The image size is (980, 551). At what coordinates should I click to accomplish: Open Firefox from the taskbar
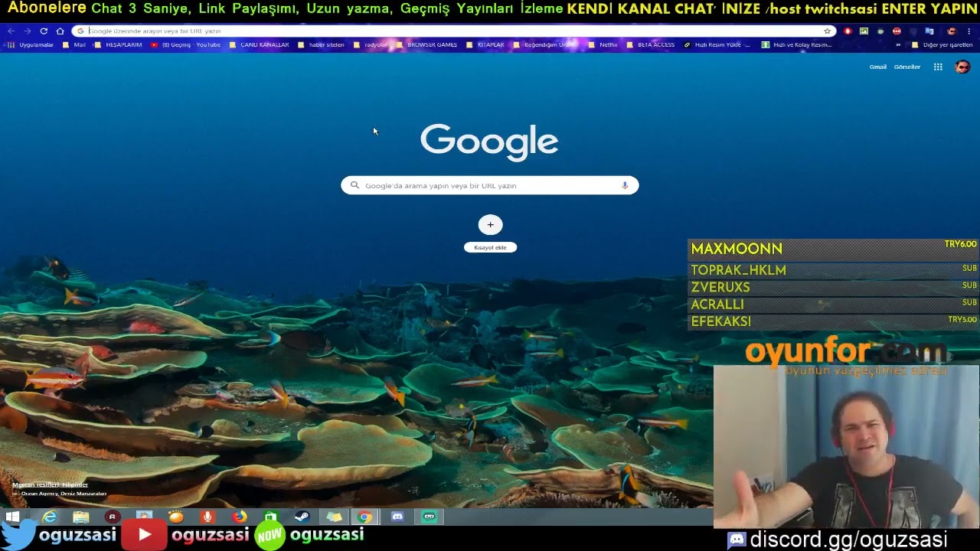[240, 517]
